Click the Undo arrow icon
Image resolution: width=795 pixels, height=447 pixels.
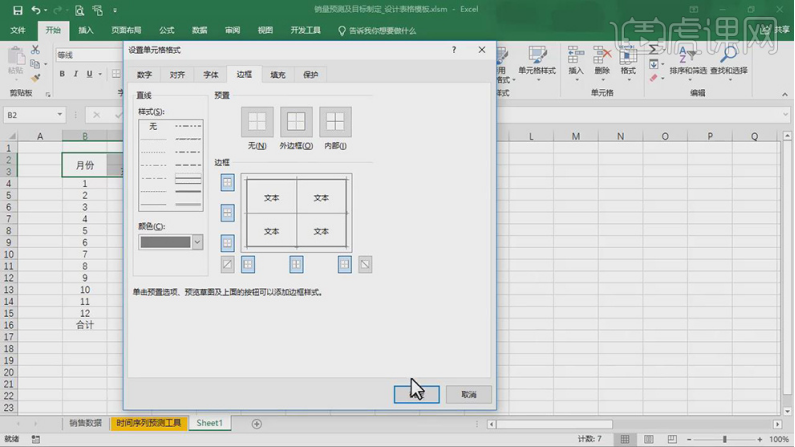point(35,10)
